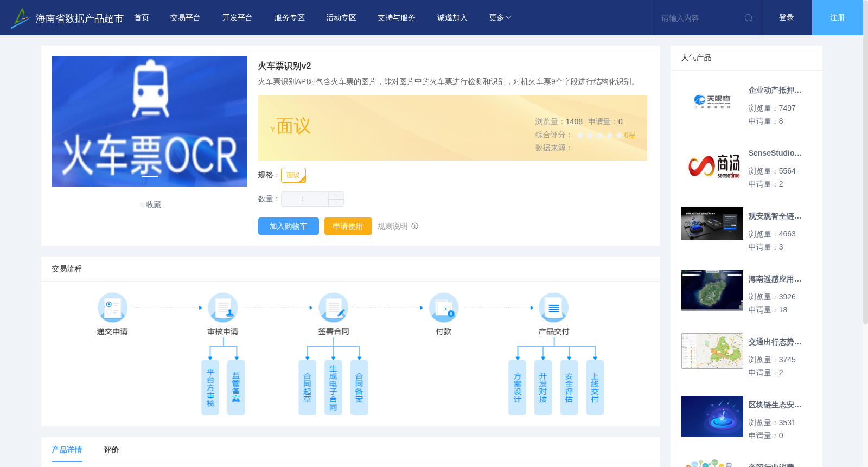Click the 生成电子合同 sub-step box

point(333,388)
